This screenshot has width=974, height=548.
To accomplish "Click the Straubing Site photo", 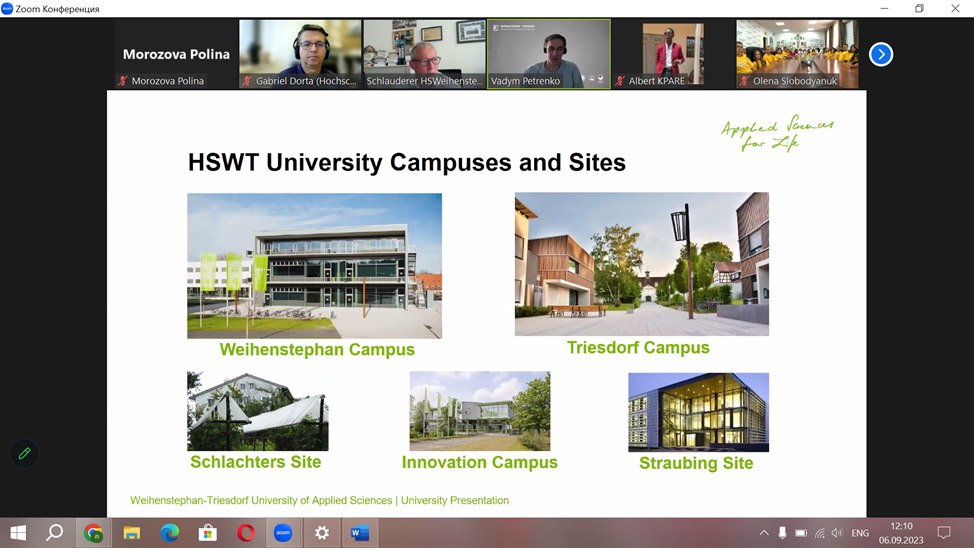I will 698,412.
